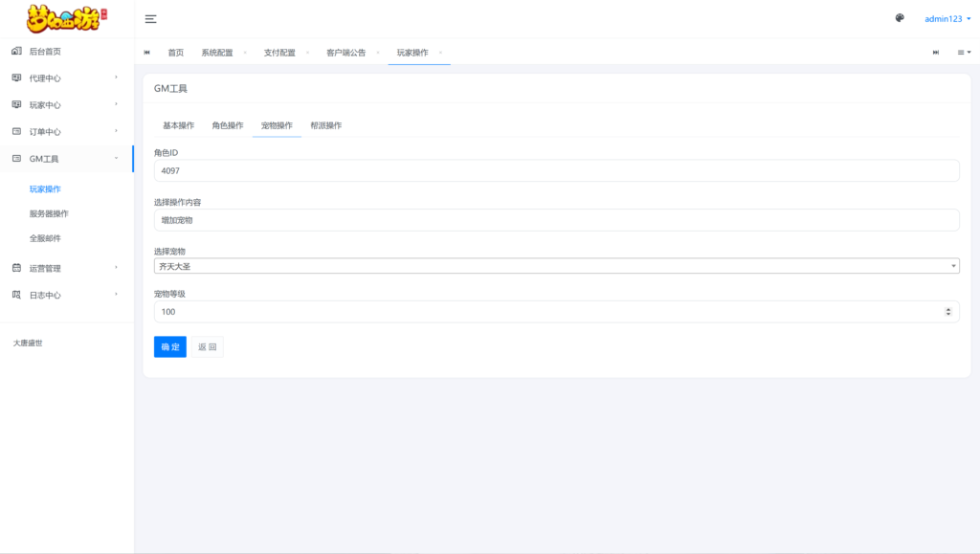This screenshot has height=554, width=980.
Task: Switch to the 帮派操作 tab
Action: [325, 125]
